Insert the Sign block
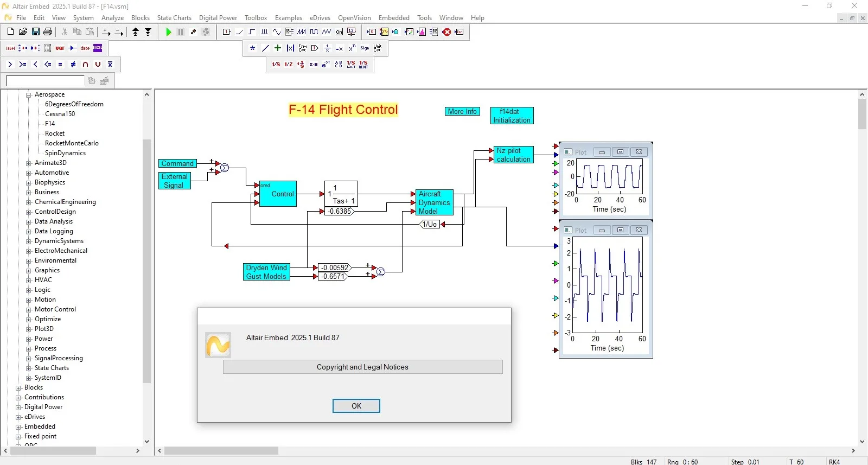This screenshot has width=868, height=465. (x=365, y=48)
